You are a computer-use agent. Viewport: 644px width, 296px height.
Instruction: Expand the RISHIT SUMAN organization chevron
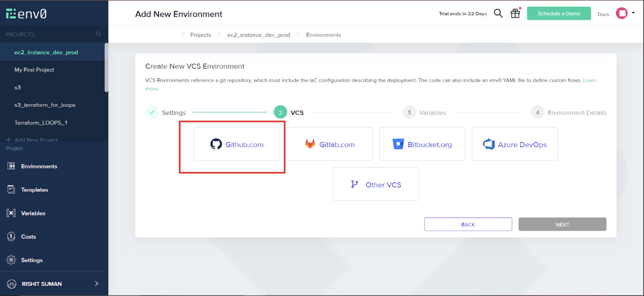96,283
